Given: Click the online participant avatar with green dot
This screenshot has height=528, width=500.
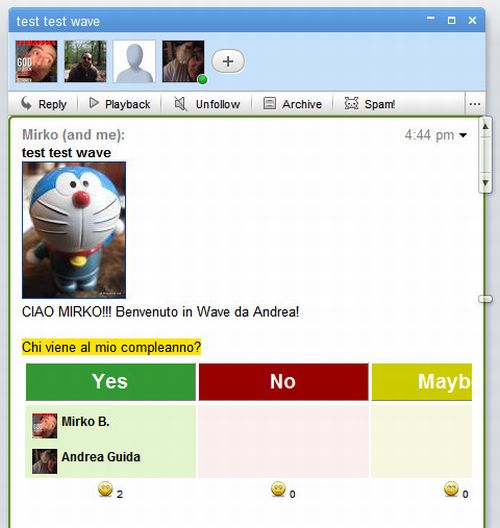Looking at the screenshot, I should click(x=184, y=61).
